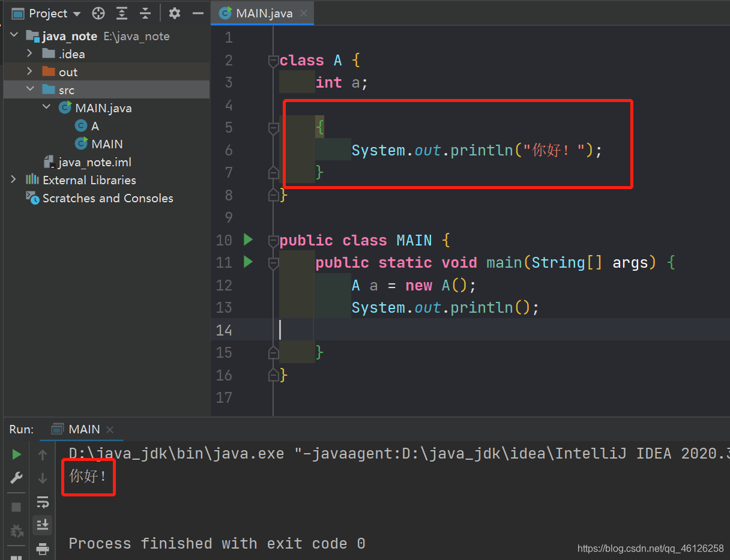
Task: Open the Project view mode dropdown
Action: pos(76,13)
